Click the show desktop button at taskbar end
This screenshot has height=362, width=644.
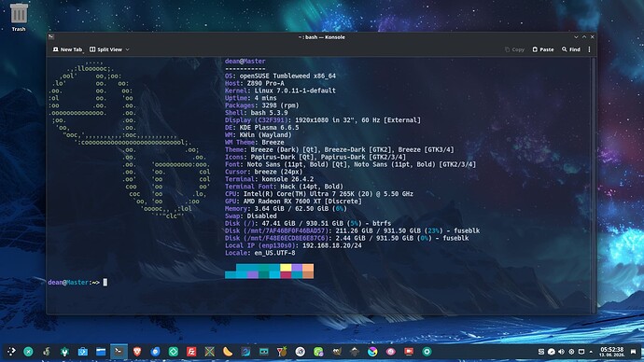634,352
